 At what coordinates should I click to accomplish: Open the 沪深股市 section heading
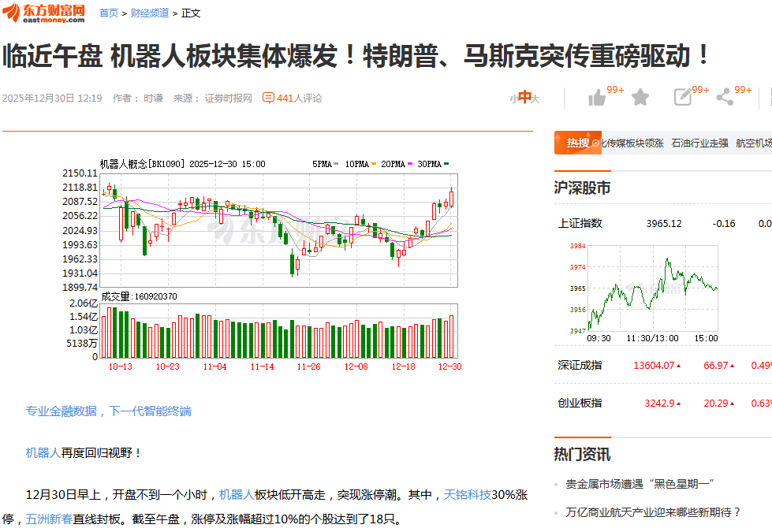pos(582,188)
